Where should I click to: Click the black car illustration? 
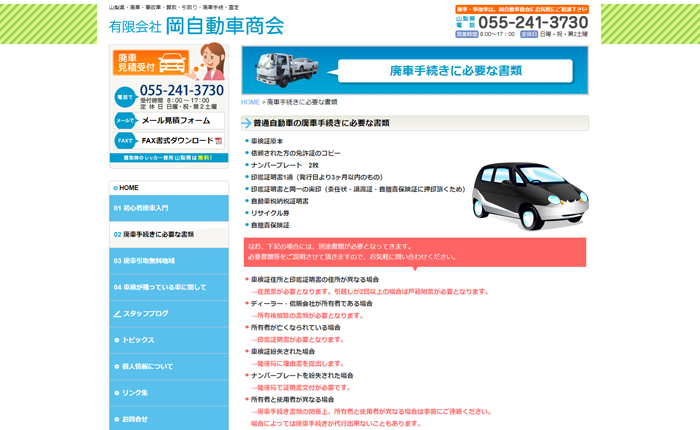530,196
